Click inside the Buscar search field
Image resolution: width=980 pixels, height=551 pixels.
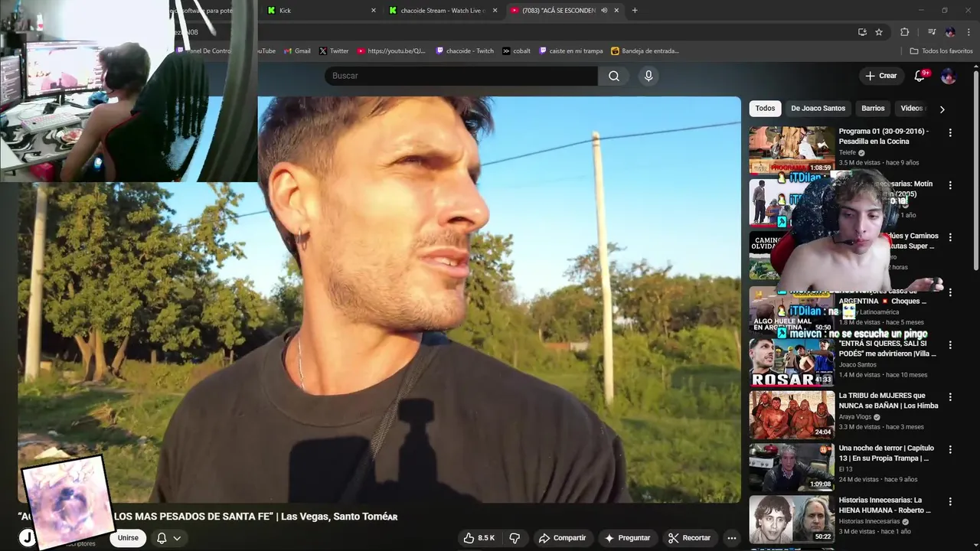pos(461,76)
